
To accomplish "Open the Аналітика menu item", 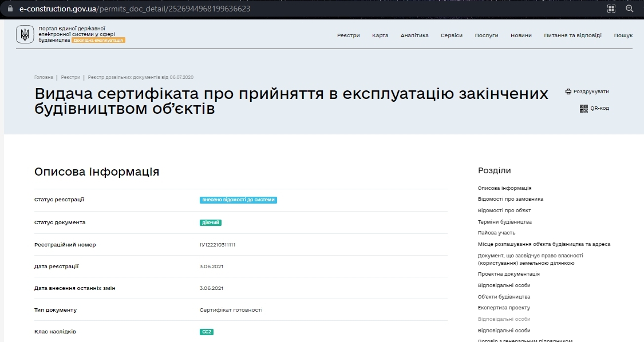I will tap(414, 35).
